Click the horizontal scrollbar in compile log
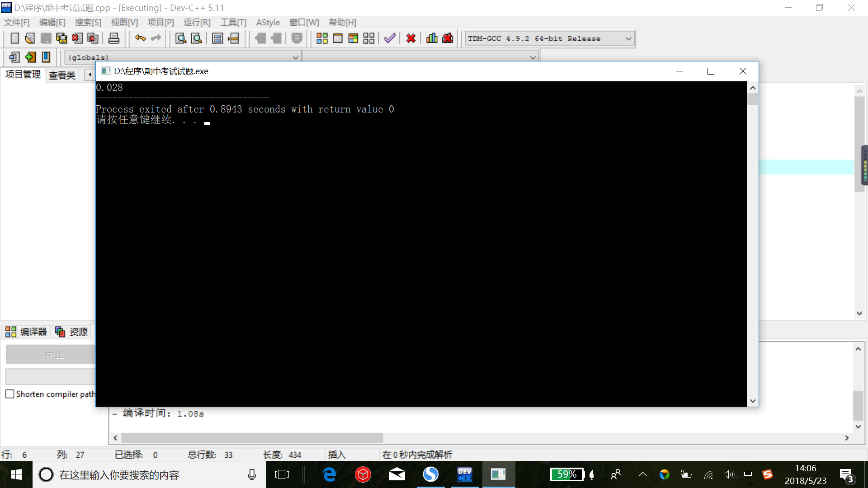Screen dimensions: 868x488 pyautogui.click(x=252, y=438)
